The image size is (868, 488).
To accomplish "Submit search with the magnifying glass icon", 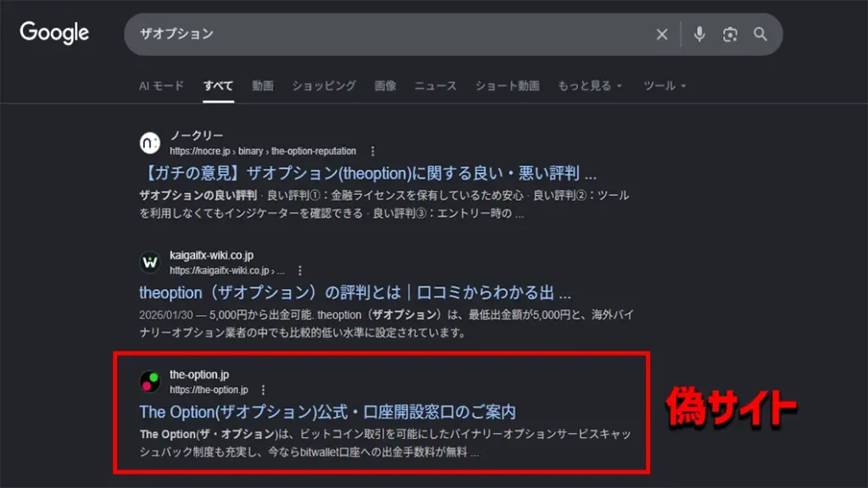I will pos(760,34).
